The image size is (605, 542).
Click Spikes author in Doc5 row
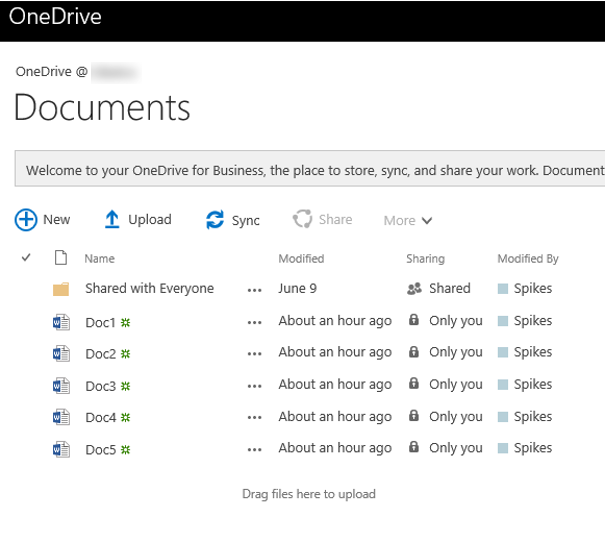pyautogui.click(x=532, y=448)
